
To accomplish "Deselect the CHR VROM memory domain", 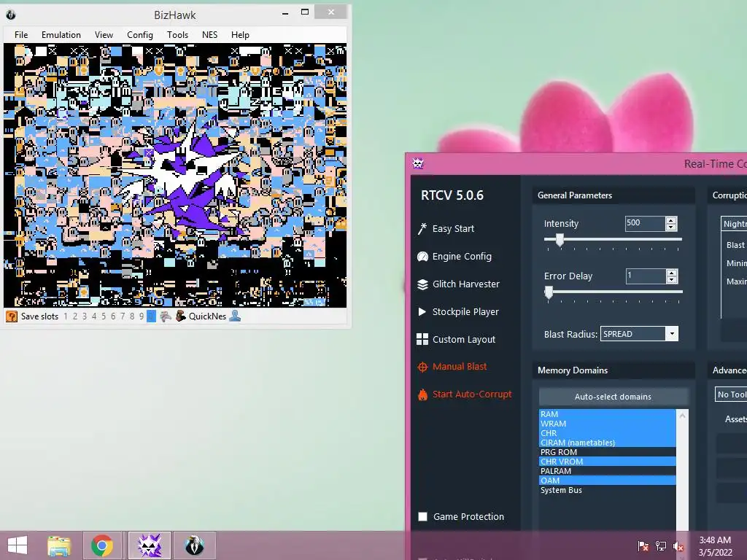I will click(x=608, y=462).
